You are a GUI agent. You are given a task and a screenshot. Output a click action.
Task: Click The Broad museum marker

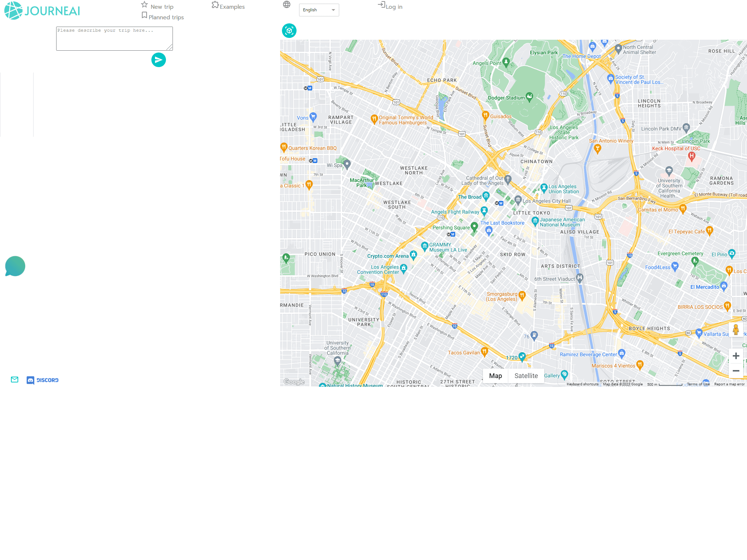click(486, 196)
